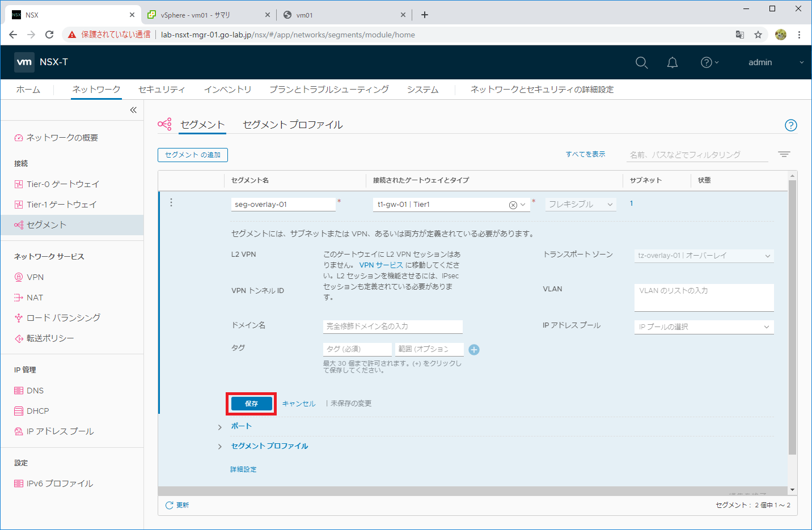Go back with the browser back arrow

tap(13, 35)
